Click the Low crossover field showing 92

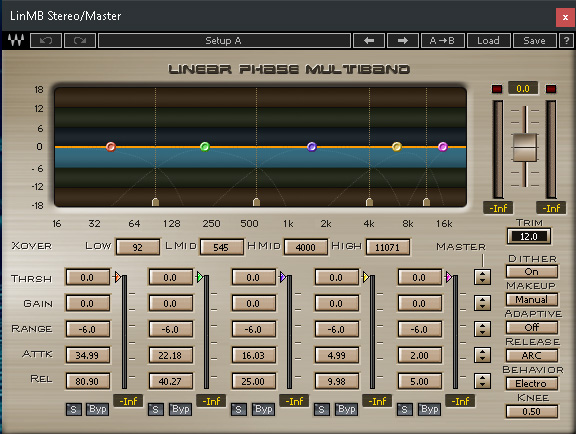[x=138, y=247]
